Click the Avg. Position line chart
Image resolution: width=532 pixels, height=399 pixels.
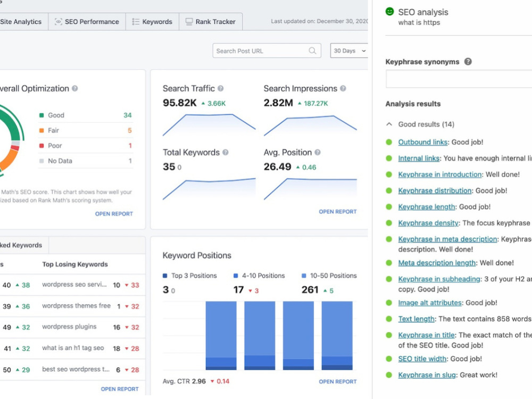click(310, 189)
